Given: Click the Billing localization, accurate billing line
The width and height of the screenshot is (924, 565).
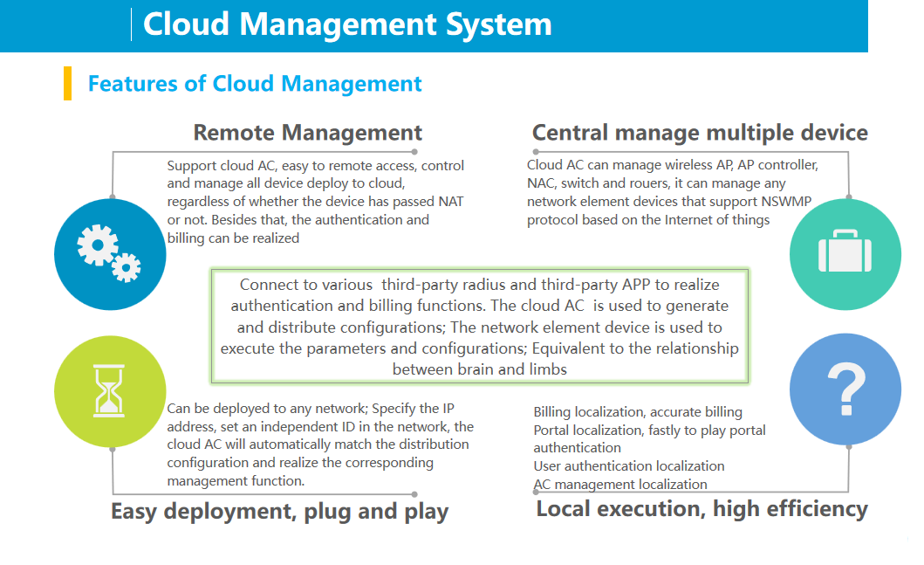Looking at the screenshot, I should pos(638,411).
